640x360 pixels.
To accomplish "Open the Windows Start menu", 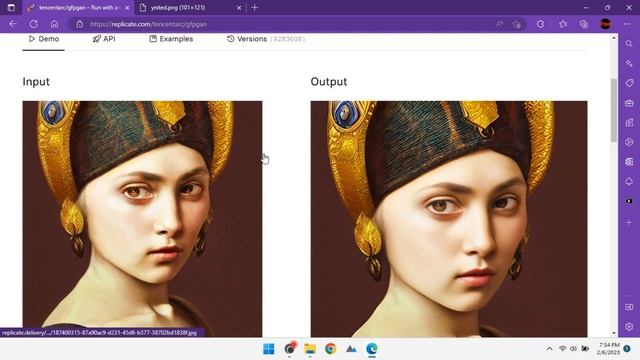I will pos(269,349).
